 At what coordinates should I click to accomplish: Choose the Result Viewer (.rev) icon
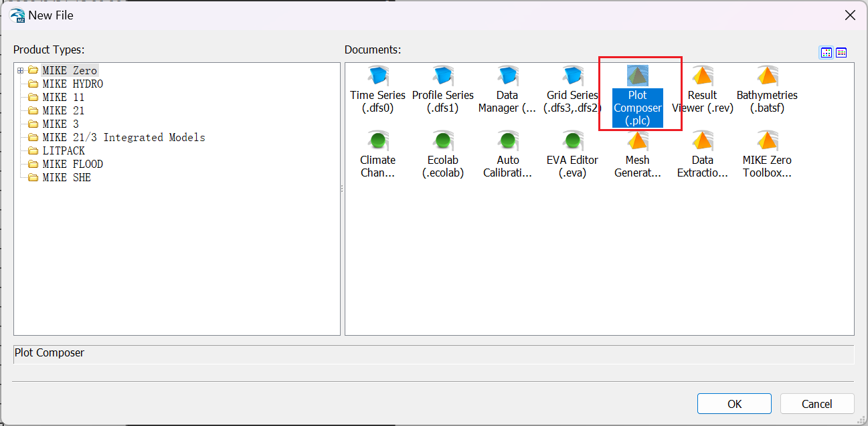[x=702, y=76]
